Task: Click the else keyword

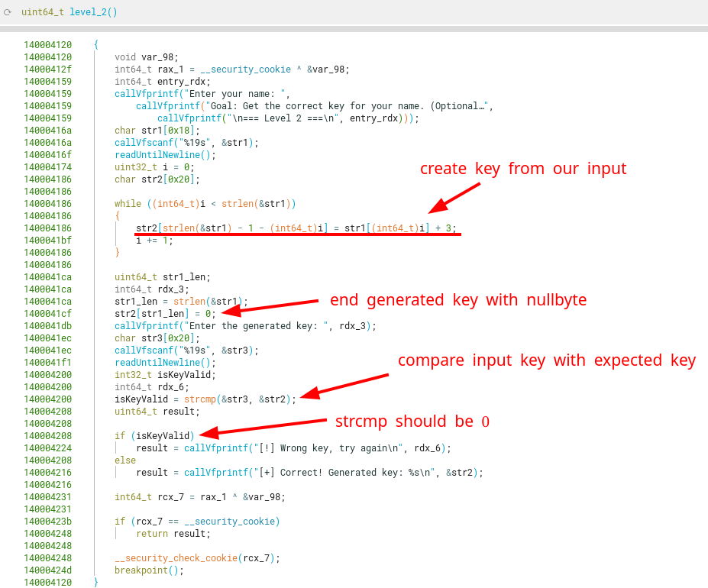Action: [125, 460]
